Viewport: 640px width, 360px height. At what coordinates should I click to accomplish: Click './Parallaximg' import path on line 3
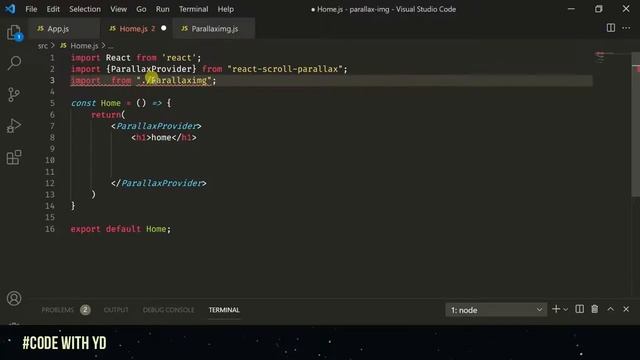pyautogui.click(x=174, y=80)
